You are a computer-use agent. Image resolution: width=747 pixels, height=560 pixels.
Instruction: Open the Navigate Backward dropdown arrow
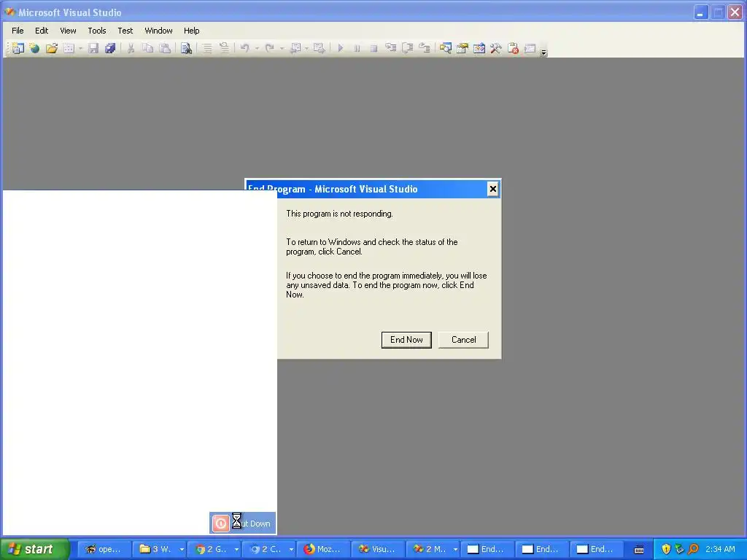306,48
